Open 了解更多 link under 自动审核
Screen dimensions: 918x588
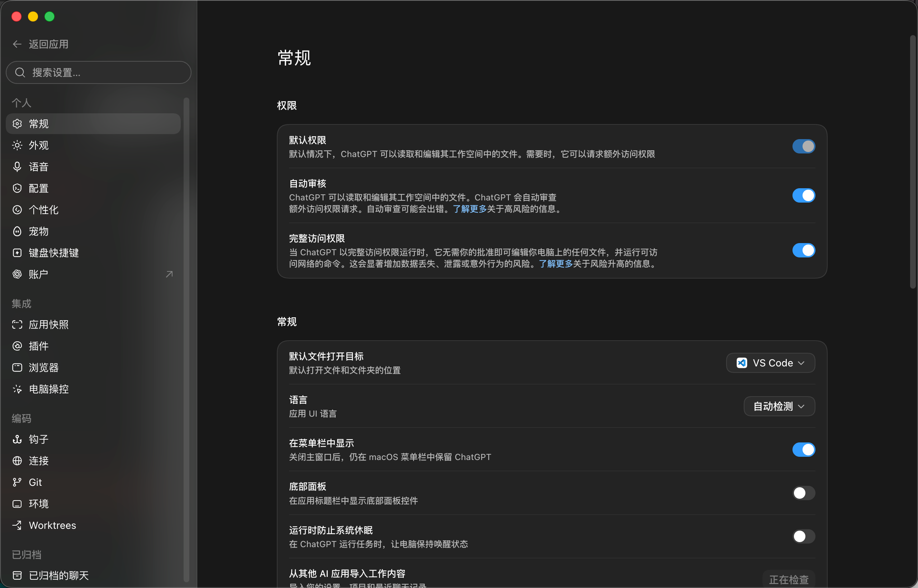point(469,209)
